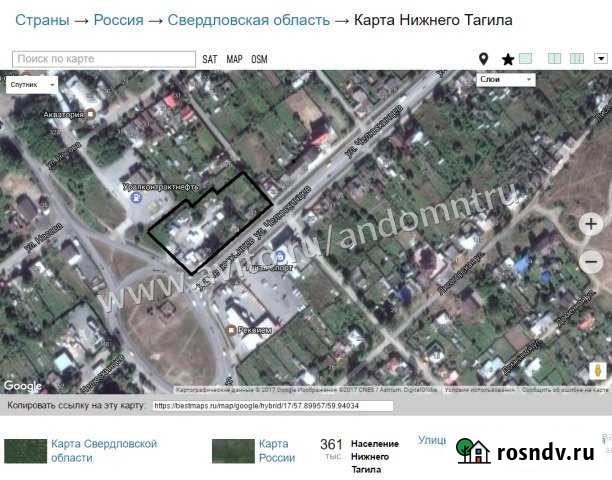Screen dimensions: 612x480
Task: Zoom in with the plus button
Action: click(x=591, y=224)
